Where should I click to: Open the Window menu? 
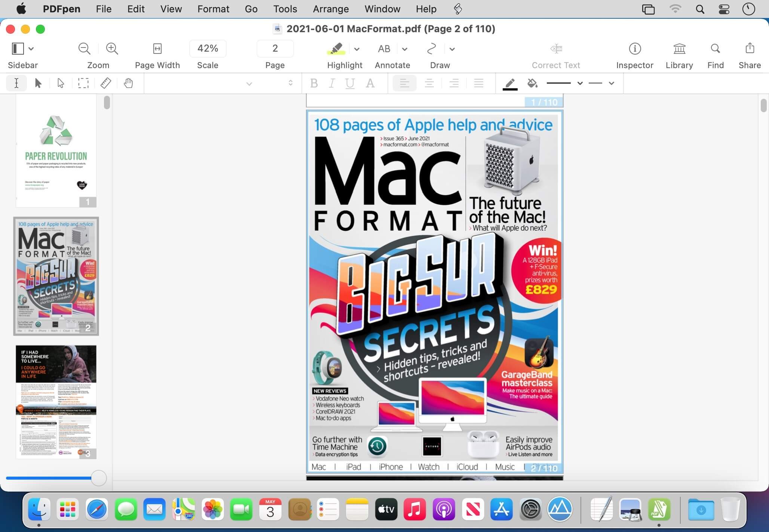(382, 9)
